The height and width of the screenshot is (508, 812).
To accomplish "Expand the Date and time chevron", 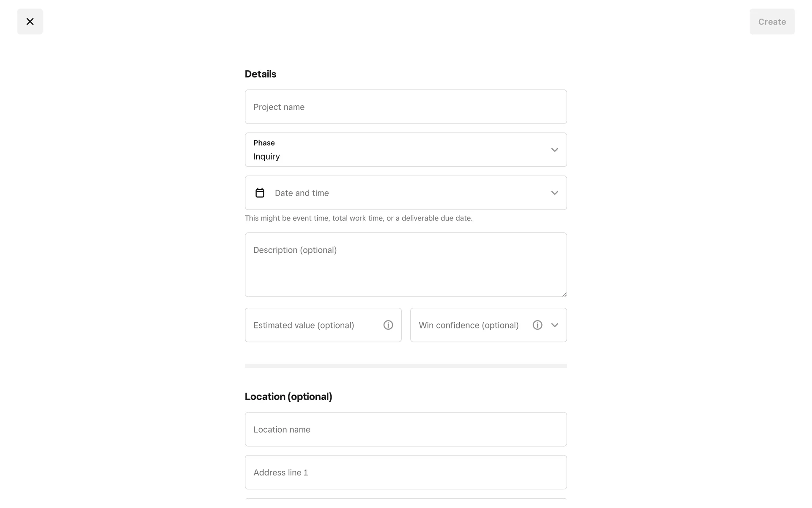I will (x=554, y=193).
